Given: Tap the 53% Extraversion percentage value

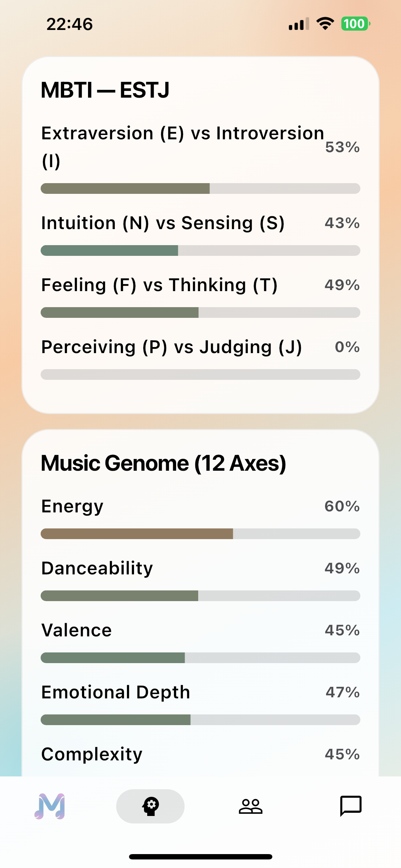Looking at the screenshot, I should (x=342, y=147).
